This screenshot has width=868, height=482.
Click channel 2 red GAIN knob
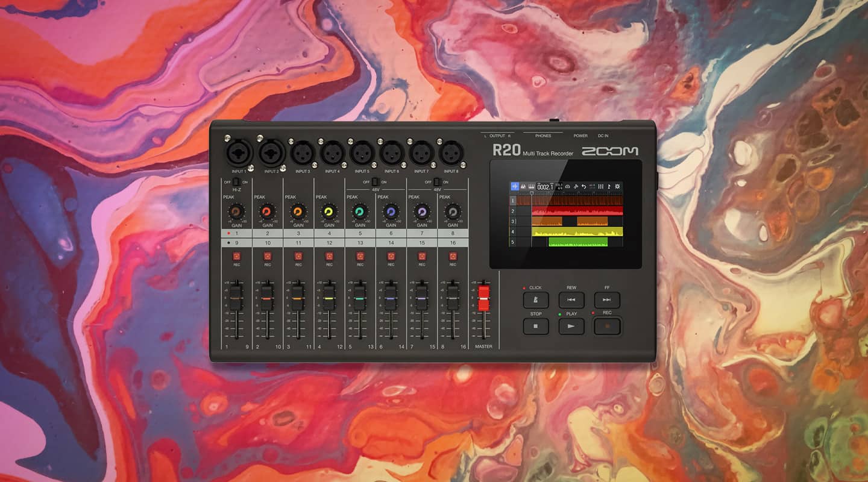click(267, 211)
